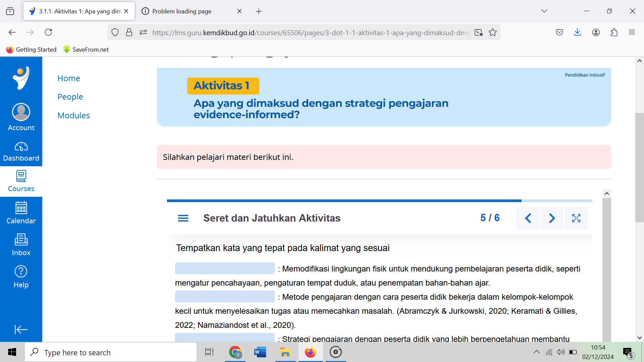The width and height of the screenshot is (644, 362).
Task: Open Task View on the taskbar
Action: (x=209, y=352)
